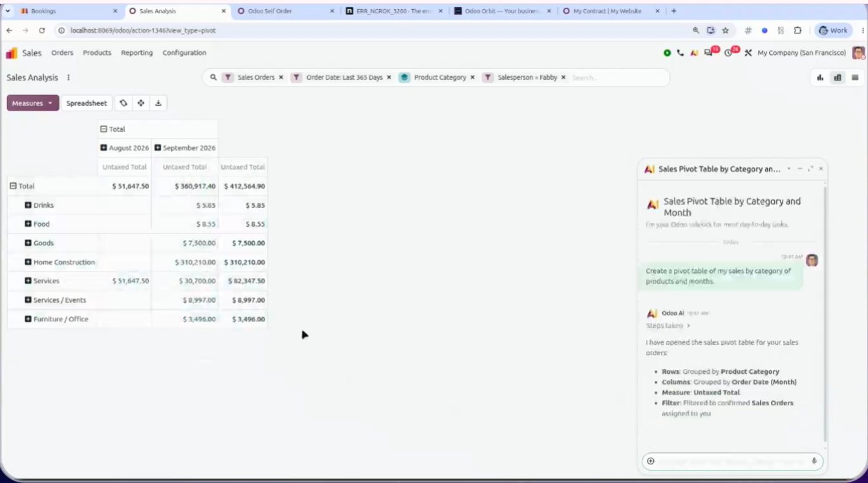Collapse the Total column header
The height and width of the screenshot is (483, 868).
pos(103,129)
